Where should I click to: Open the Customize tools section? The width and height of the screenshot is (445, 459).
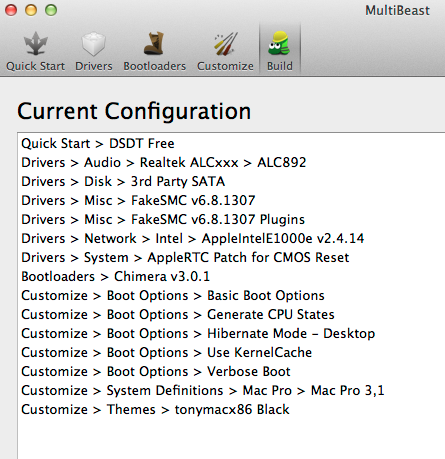pos(225,52)
